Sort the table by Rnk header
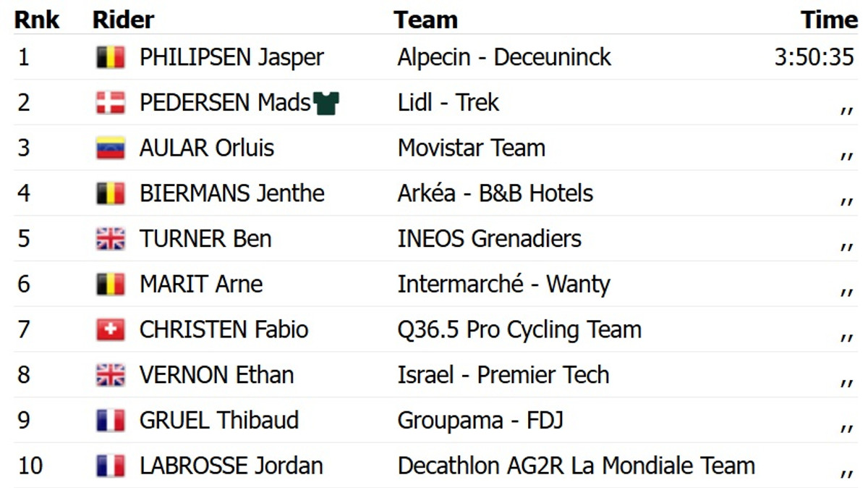Screen dimensions: 868x488 point(36,20)
